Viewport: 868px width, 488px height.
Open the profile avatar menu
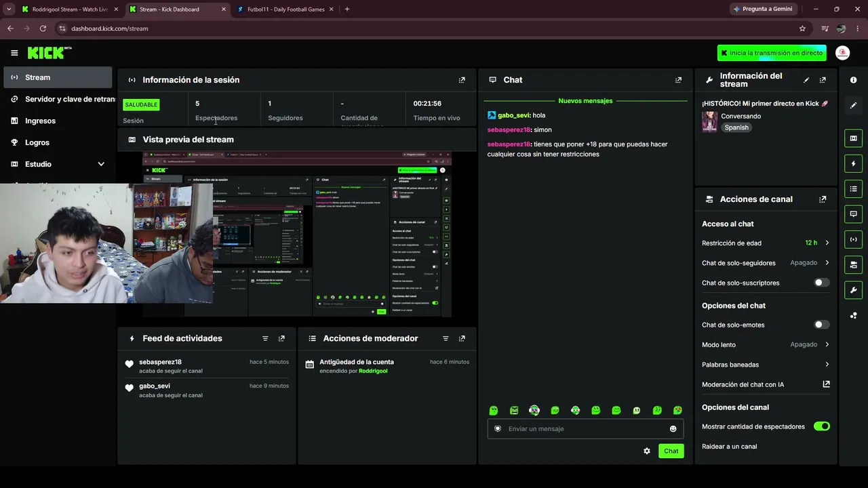(x=842, y=53)
